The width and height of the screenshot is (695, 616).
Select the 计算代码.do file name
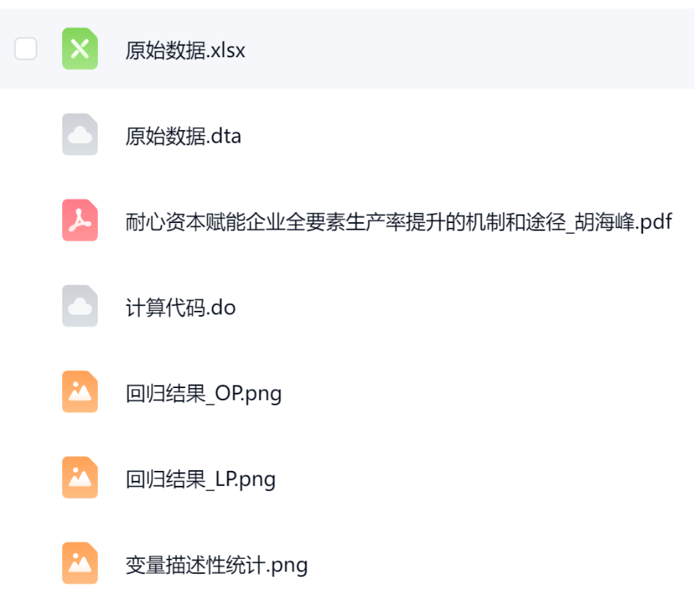(180, 308)
